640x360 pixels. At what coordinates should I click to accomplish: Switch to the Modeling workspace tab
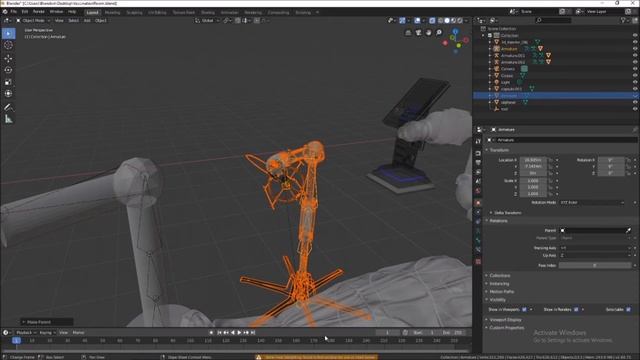pos(112,13)
